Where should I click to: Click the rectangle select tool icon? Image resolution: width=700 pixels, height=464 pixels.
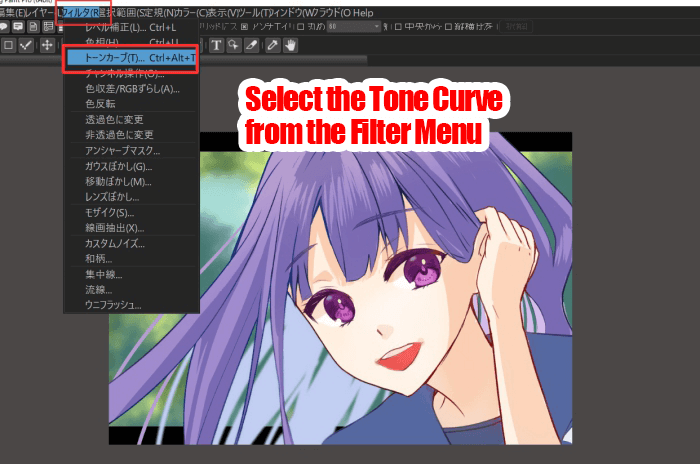[8, 45]
